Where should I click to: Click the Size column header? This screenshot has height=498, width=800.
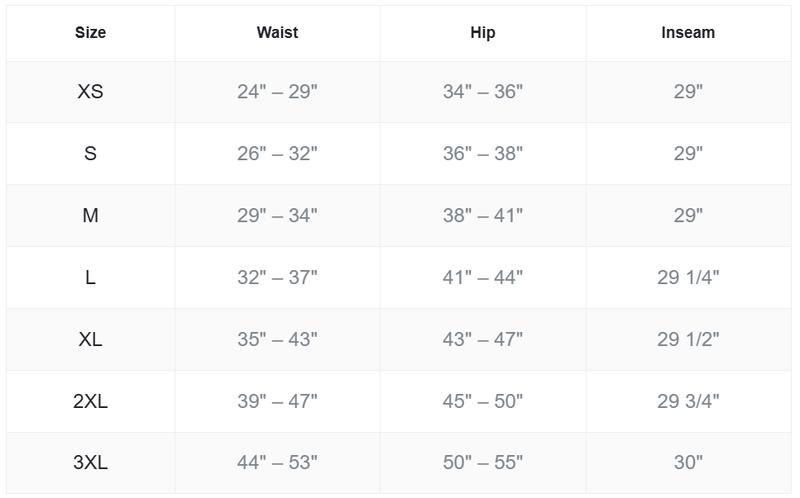click(90, 33)
